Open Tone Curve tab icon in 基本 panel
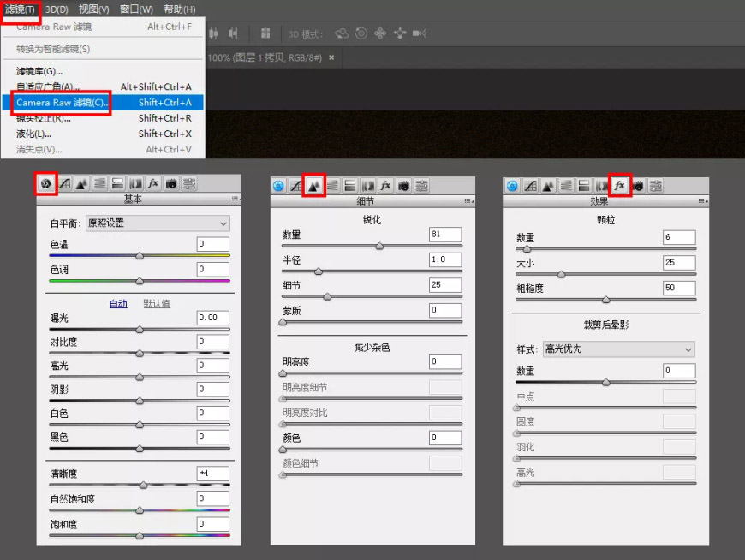745x560 pixels. (64, 184)
